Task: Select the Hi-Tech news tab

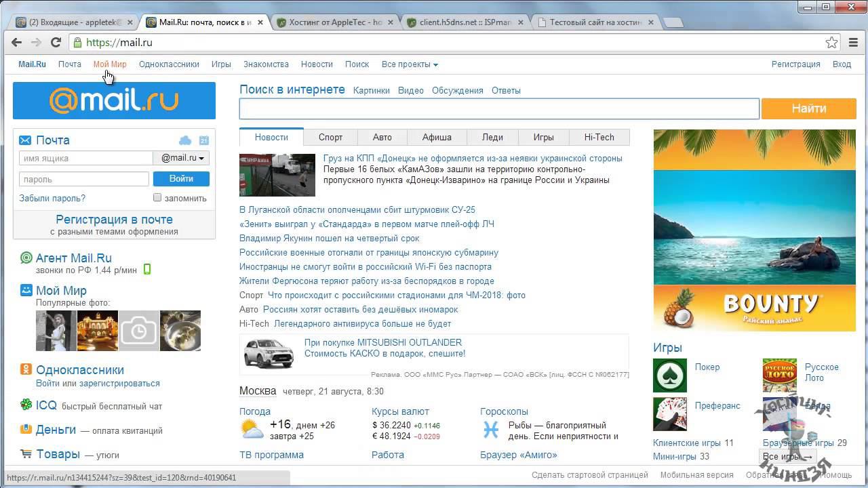Action: tap(599, 137)
